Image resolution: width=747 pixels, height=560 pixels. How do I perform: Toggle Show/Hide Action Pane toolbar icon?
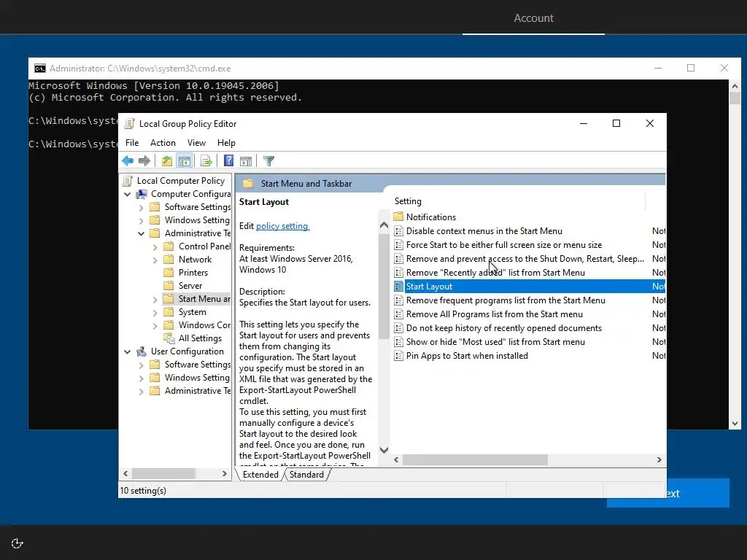click(x=246, y=161)
